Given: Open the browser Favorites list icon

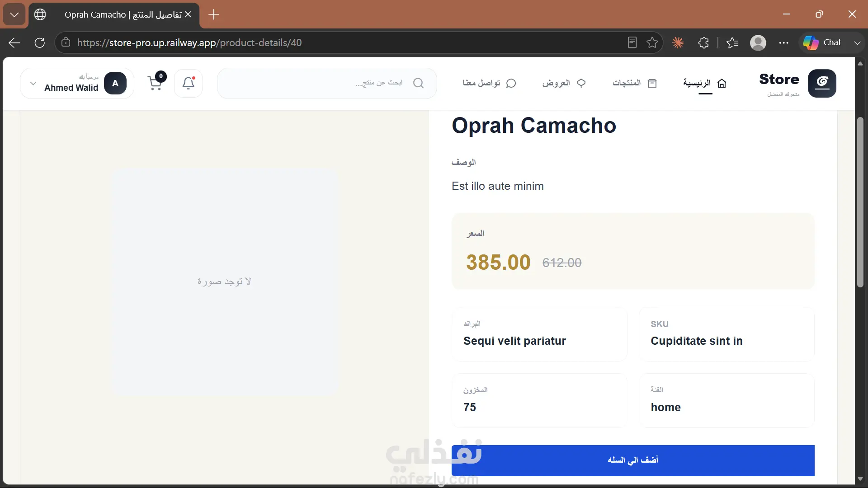Looking at the screenshot, I should click(x=732, y=42).
